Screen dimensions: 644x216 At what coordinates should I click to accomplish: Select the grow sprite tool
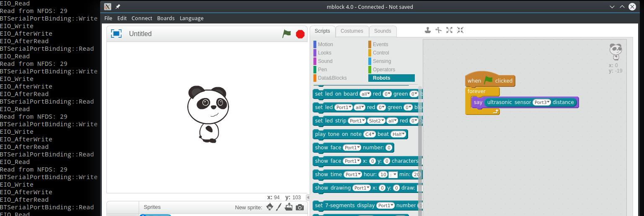(449, 30)
